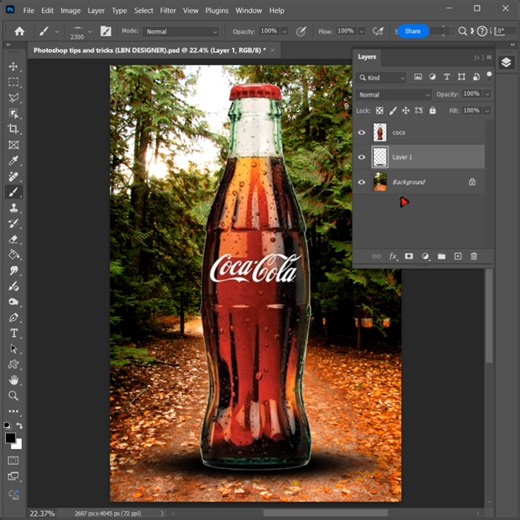Select the Clone Stamp tool
The width and height of the screenshot is (520, 520).
(13, 208)
